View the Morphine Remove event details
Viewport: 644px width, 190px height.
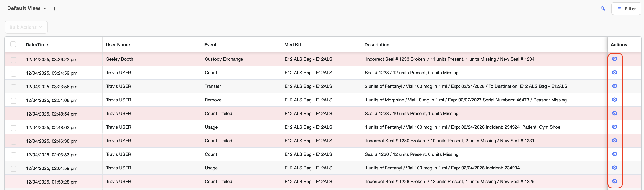(x=614, y=100)
